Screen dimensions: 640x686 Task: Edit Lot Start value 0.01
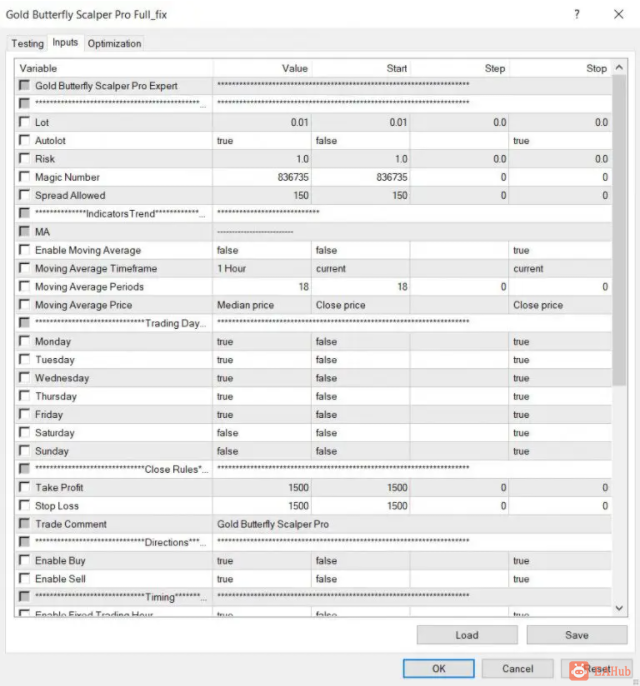(361, 122)
